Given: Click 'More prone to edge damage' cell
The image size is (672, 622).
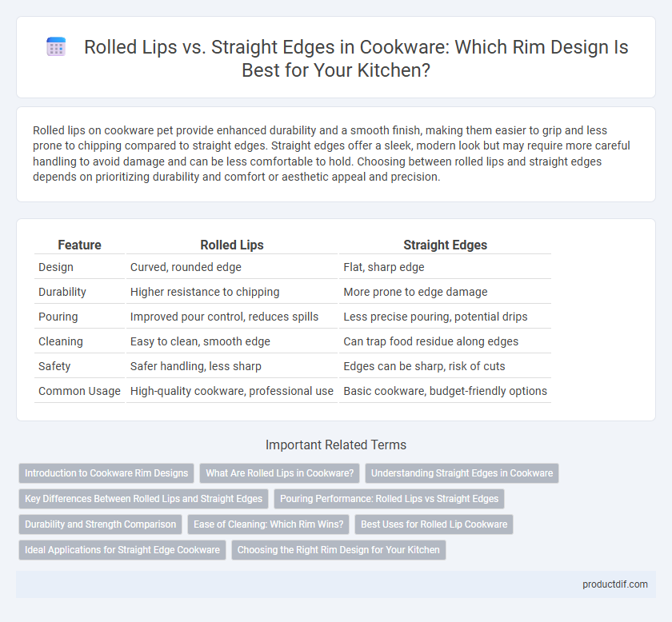Looking at the screenshot, I should click(445, 292).
